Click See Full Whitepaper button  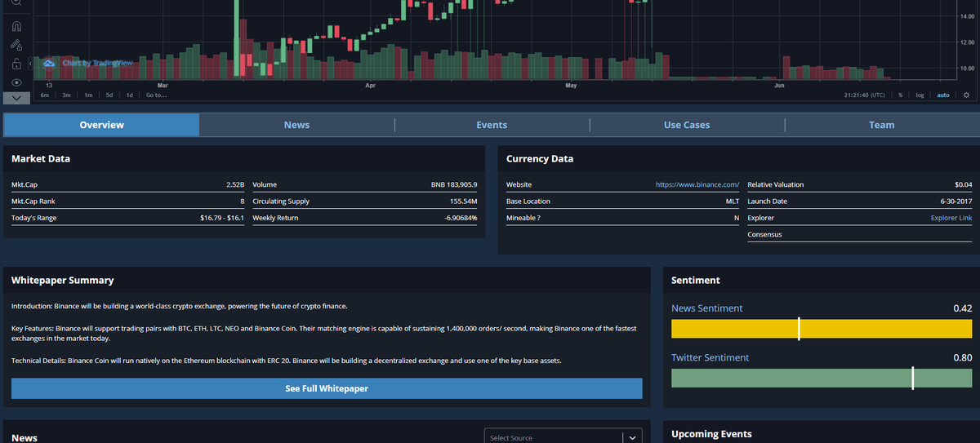point(327,388)
